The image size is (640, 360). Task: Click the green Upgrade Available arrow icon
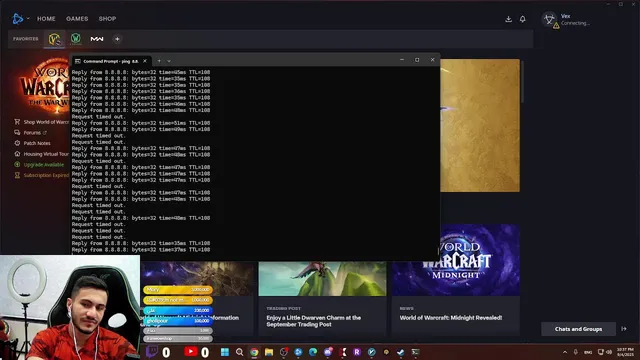point(17,164)
